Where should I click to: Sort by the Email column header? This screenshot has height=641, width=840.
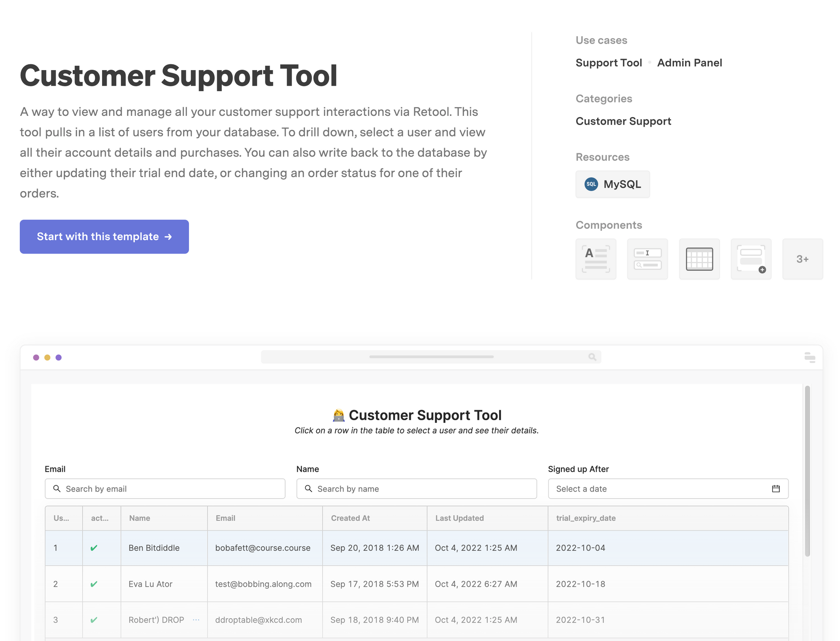pos(265,518)
